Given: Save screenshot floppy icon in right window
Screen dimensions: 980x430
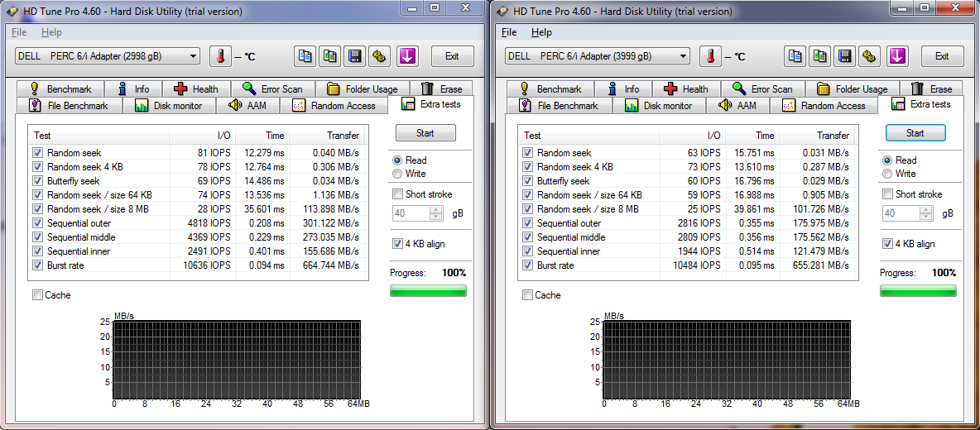Looking at the screenshot, I should (x=844, y=56).
